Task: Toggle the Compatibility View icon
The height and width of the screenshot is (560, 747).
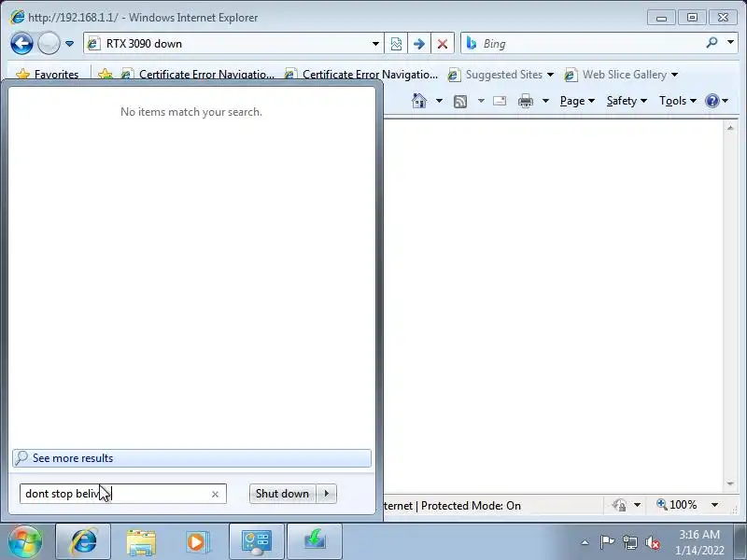Action: pos(396,44)
